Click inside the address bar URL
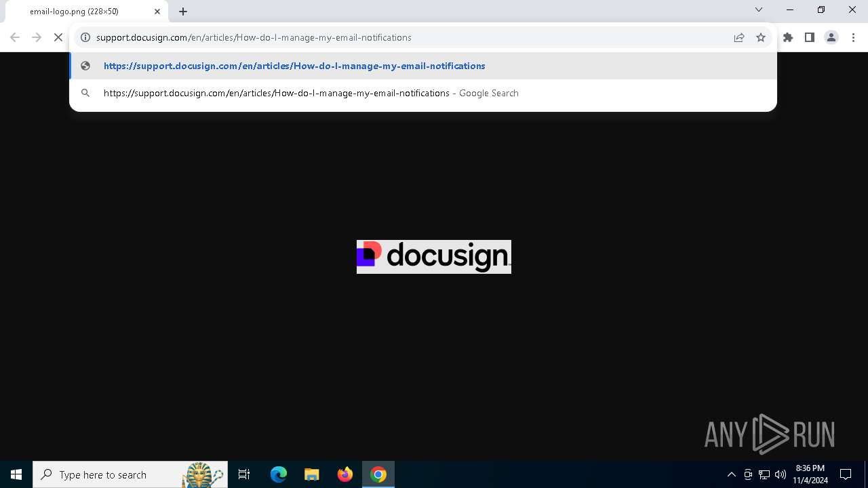This screenshot has width=868, height=488. click(x=254, y=37)
